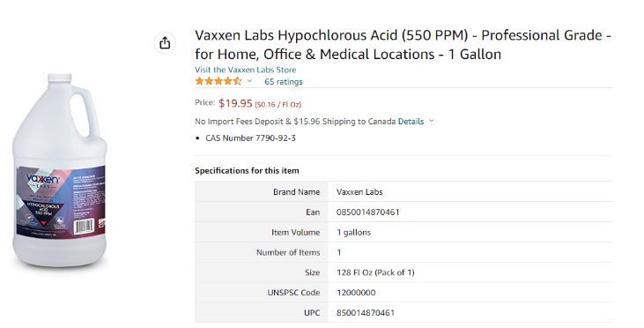Click the Ean value 0850014870461
Viewport: 644px width, 328px height.
367,212
